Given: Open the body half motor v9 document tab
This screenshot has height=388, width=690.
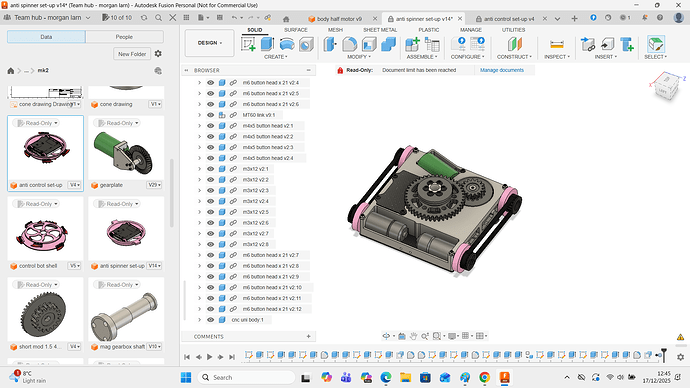Looking at the screenshot, I should 339,19.
